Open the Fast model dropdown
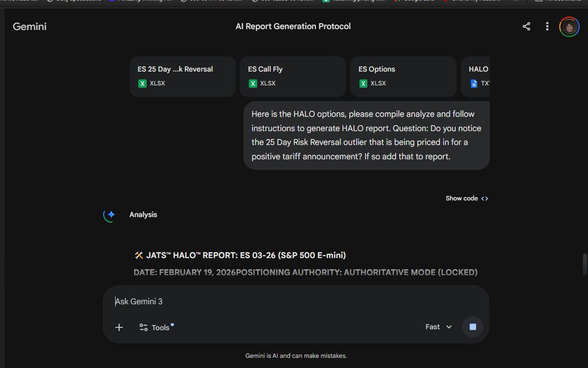The image size is (588, 368). point(439,327)
